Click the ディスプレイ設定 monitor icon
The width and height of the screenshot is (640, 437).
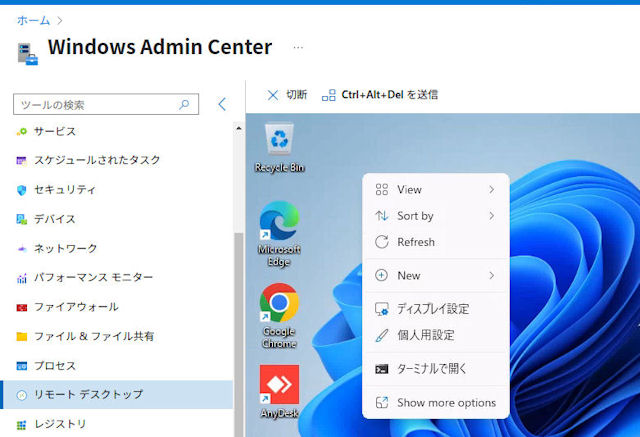tap(382, 309)
